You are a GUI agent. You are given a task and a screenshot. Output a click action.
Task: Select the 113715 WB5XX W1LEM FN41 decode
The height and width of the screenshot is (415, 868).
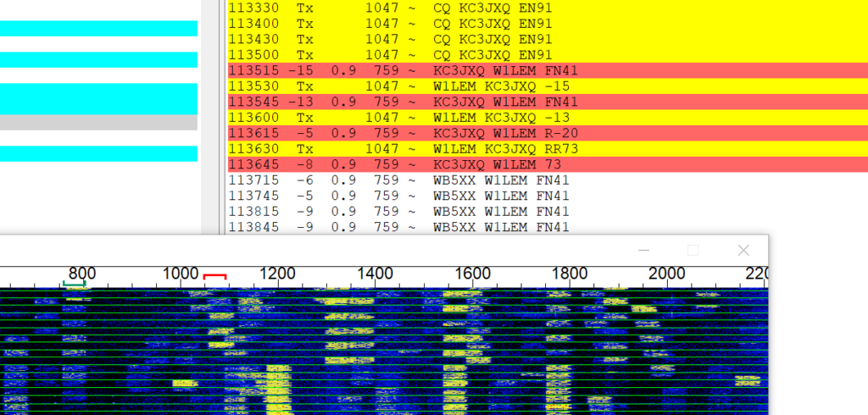[x=548, y=180]
